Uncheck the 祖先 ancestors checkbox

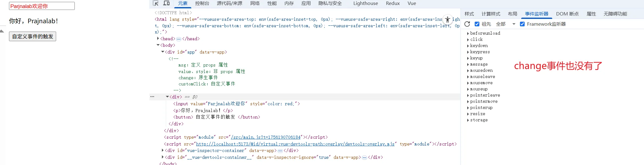pos(477,24)
